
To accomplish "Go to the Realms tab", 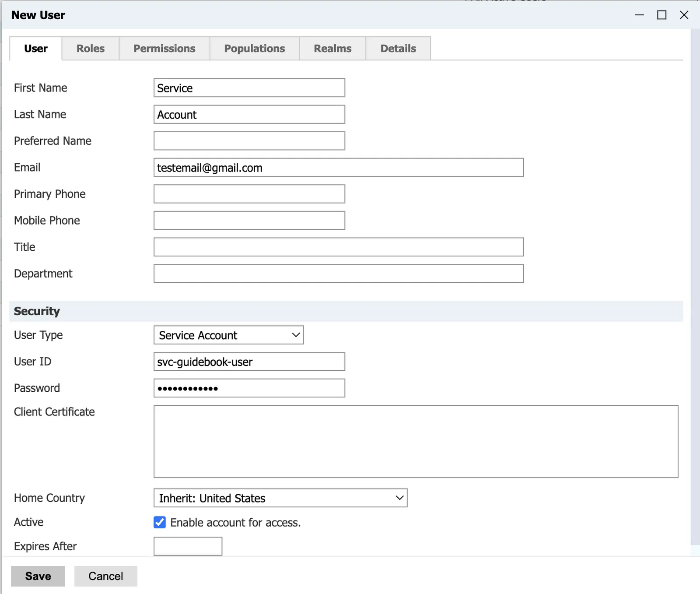I will point(332,49).
